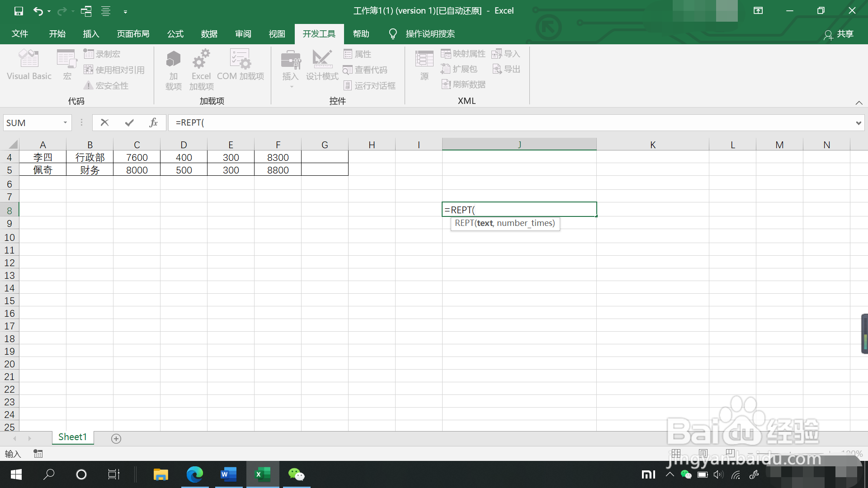Switch to Page Layout view in status bar
Viewport: 868px width, 488px height.
[703, 453]
